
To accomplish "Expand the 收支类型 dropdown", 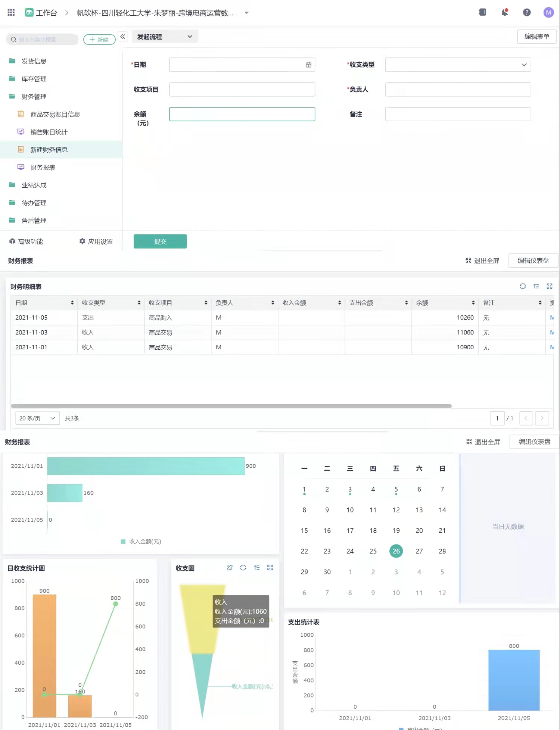I will point(524,65).
